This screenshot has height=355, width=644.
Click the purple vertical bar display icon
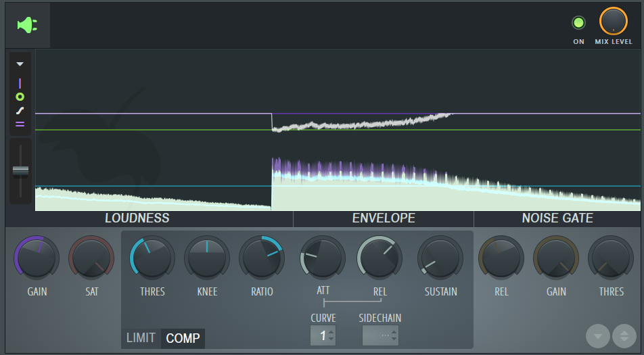[20, 83]
